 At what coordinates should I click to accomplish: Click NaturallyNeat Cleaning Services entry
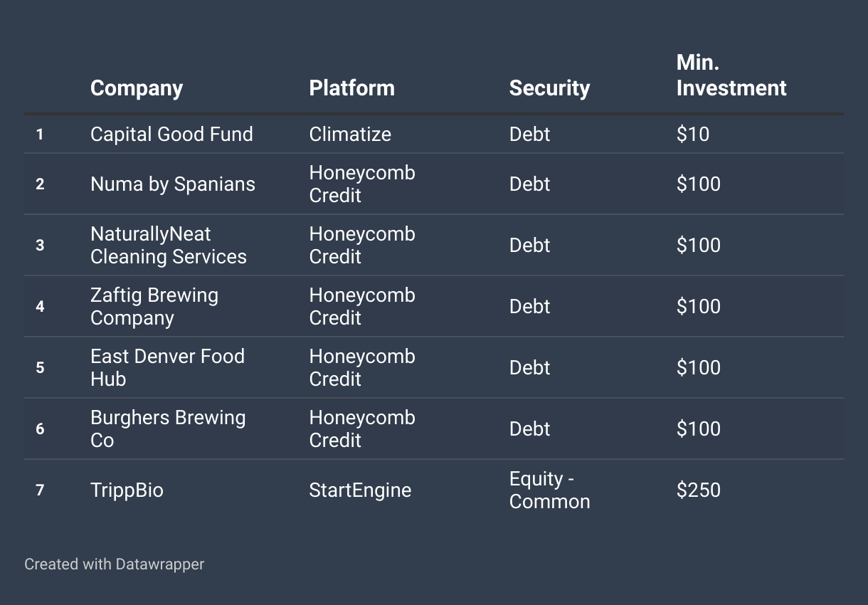pos(169,246)
